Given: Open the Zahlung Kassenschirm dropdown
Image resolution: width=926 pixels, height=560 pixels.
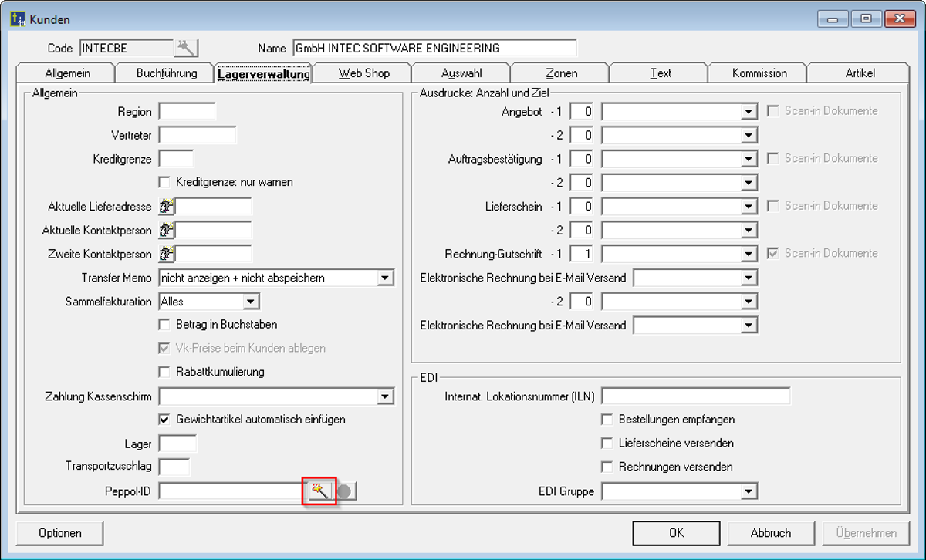Looking at the screenshot, I should (386, 396).
